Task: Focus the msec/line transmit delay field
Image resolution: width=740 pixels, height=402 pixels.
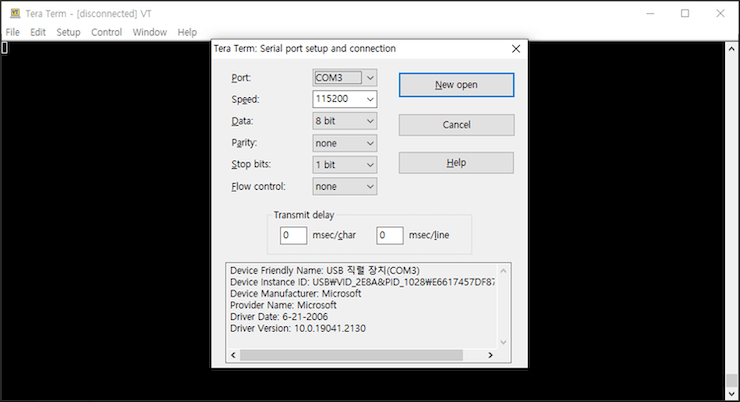Action: click(x=389, y=236)
